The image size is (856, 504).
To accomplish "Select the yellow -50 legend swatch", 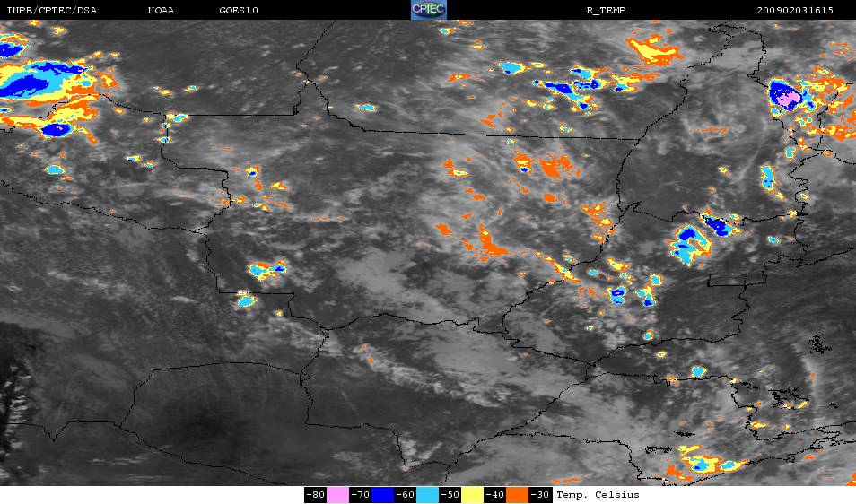I will (x=472, y=495).
